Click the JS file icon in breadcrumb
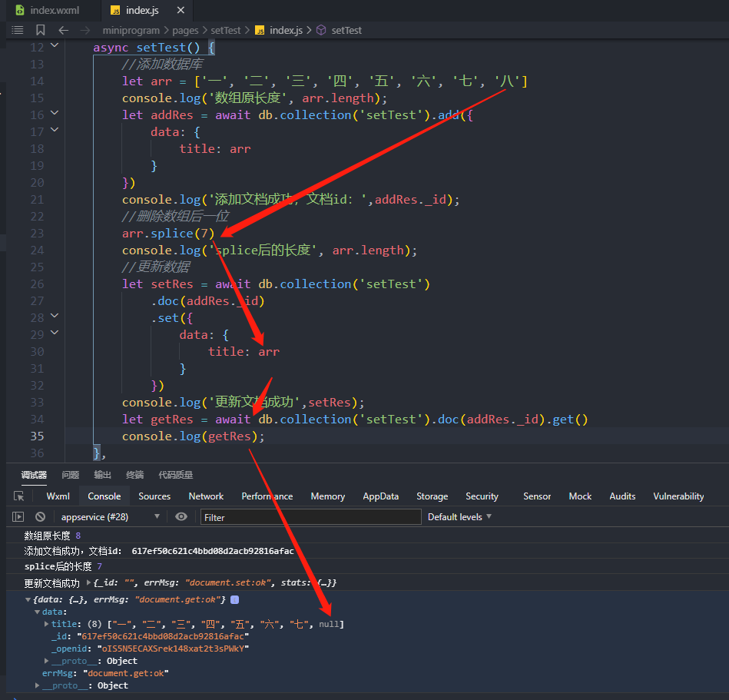Image resolution: width=729 pixels, height=700 pixels. (260, 30)
